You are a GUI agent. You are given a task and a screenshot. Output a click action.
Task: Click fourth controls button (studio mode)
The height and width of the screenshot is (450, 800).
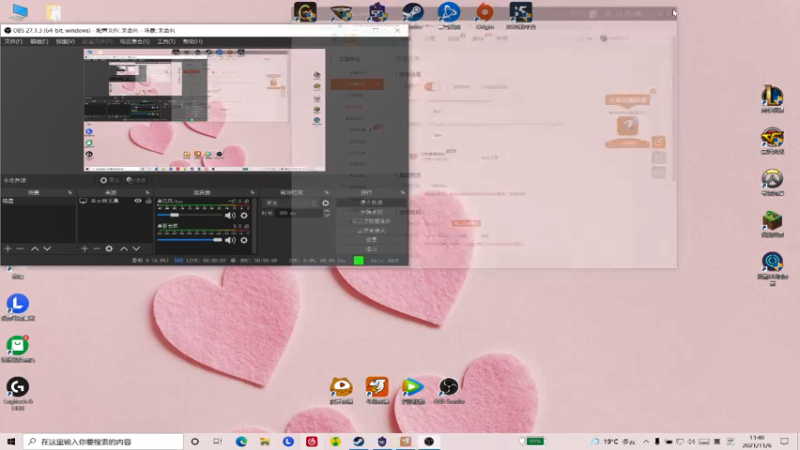pyautogui.click(x=371, y=230)
